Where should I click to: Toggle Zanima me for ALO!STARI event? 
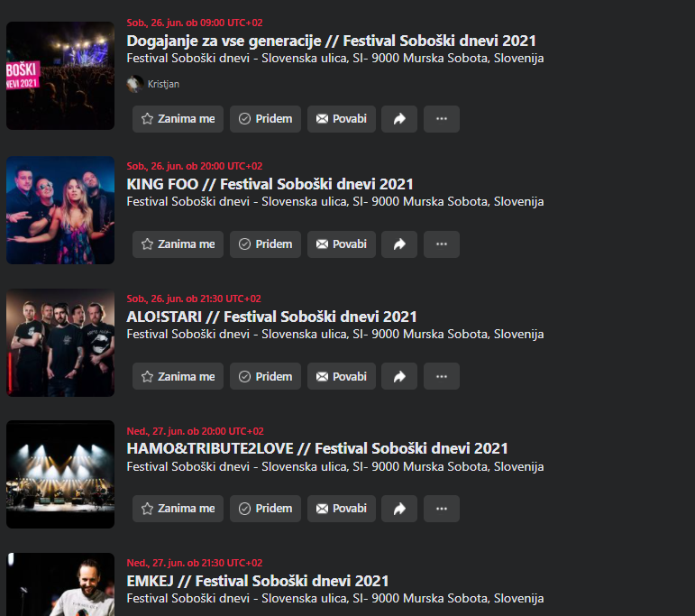tap(178, 376)
